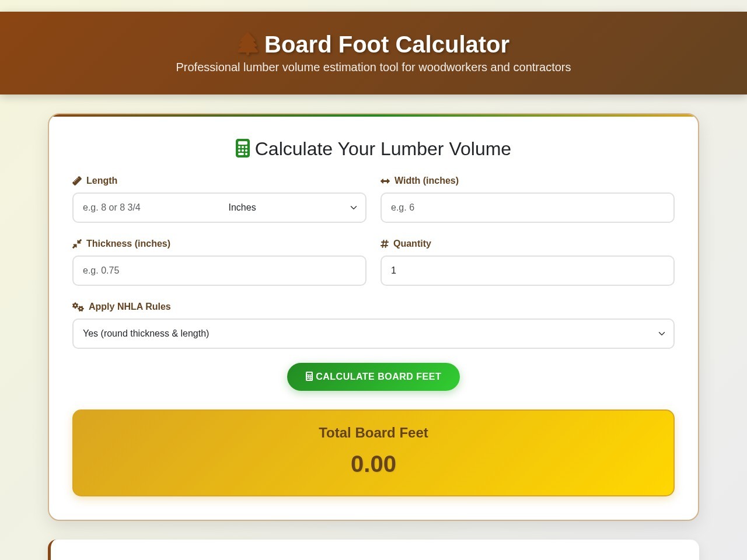Viewport: 747px width, 560px height.
Task: Focus the Quantity input field
Action: [528, 271]
